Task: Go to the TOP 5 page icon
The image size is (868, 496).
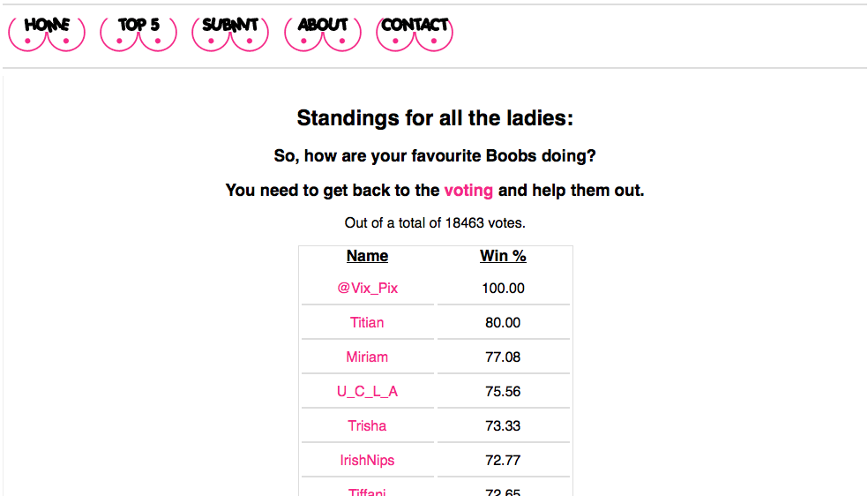Action: click(x=138, y=34)
